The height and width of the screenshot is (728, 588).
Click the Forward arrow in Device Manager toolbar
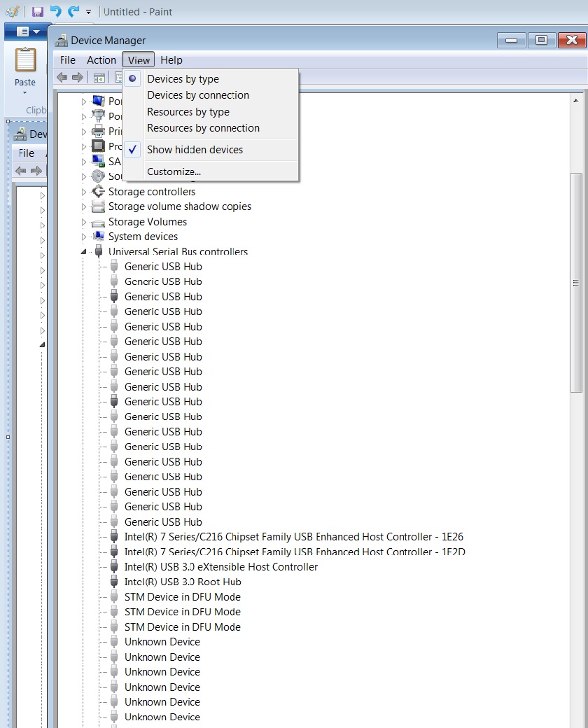pos(78,78)
